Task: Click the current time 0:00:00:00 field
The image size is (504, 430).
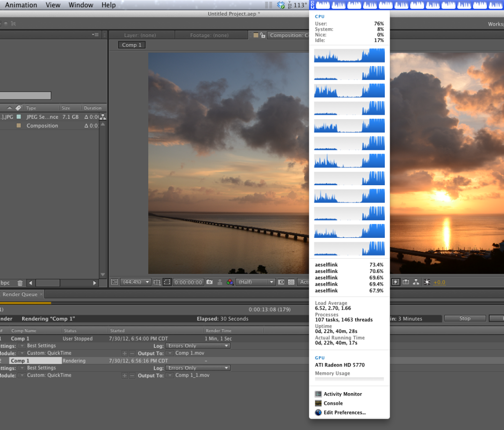Action: (188, 282)
